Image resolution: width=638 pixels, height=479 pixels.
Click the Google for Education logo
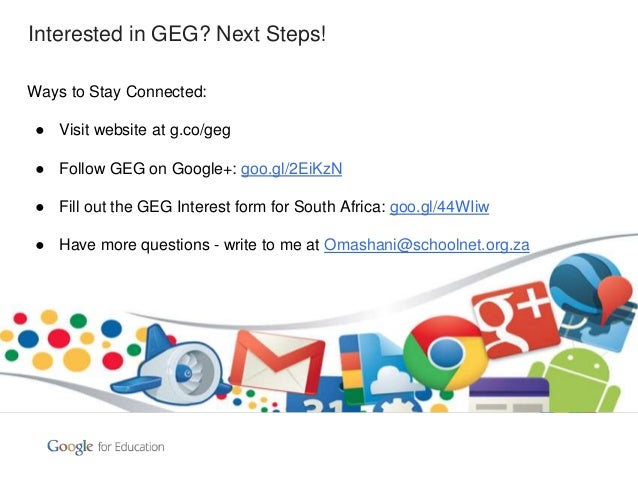point(106,447)
